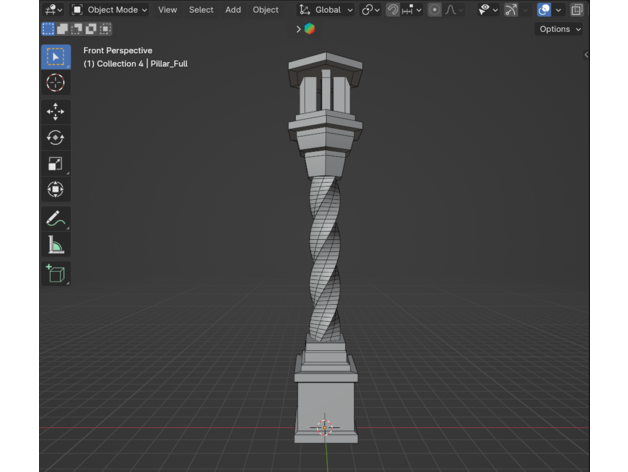Select the Scale tool
Screen dimensions: 628x472
click(x=55, y=164)
